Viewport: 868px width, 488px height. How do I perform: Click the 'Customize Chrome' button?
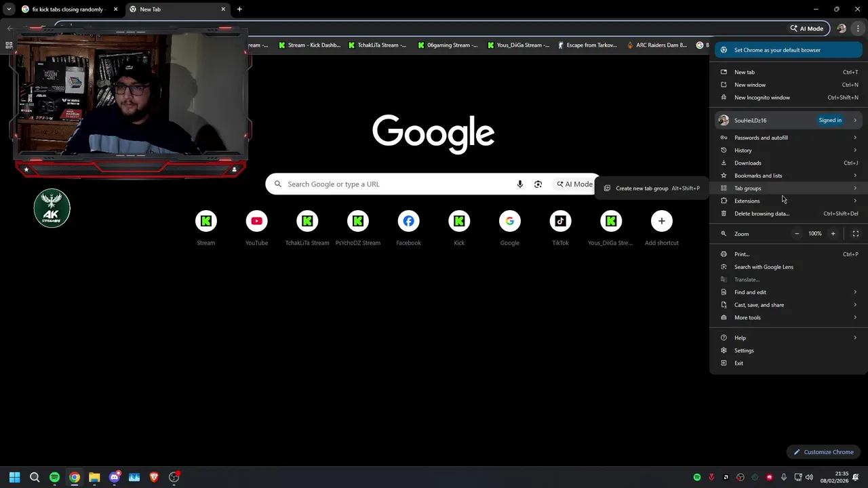(x=823, y=452)
